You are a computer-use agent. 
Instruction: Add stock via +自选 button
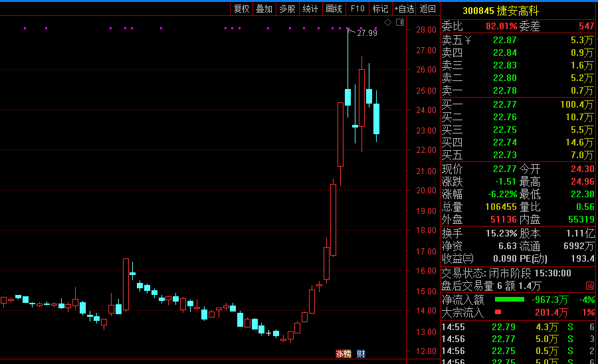point(404,9)
